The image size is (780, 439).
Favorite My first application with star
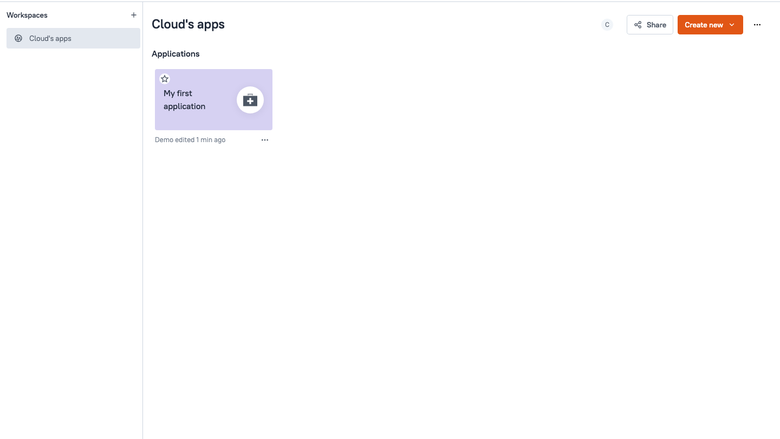[x=165, y=79]
